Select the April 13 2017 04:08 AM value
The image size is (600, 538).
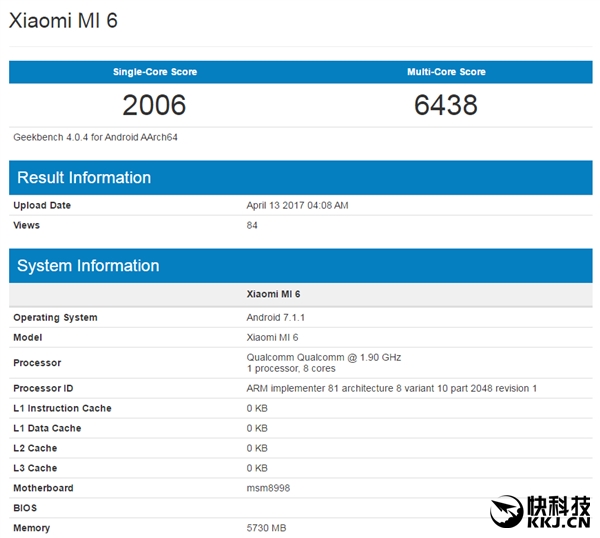297,205
